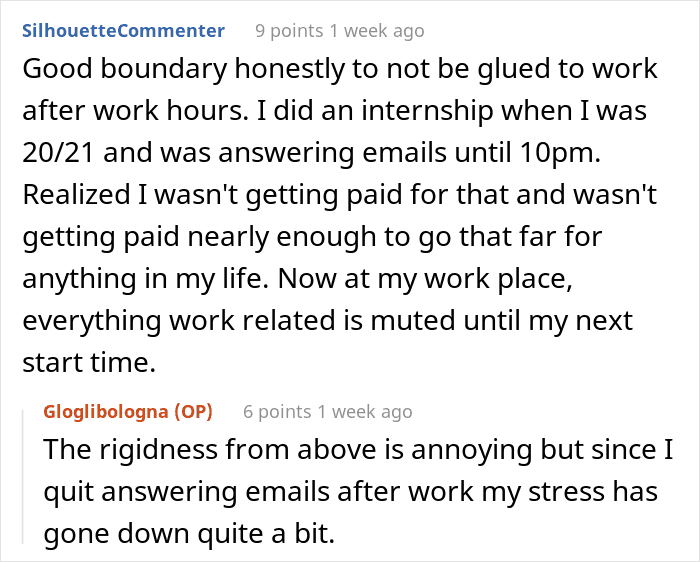The width and height of the screenshot is (700, 562).
Task: Click the "9 points" score label
Action: (x=290, y=31)
